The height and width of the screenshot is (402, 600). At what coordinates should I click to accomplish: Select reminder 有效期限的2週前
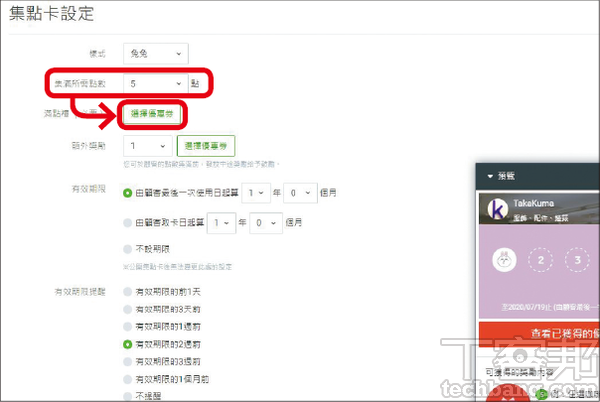tap(127, 344)
